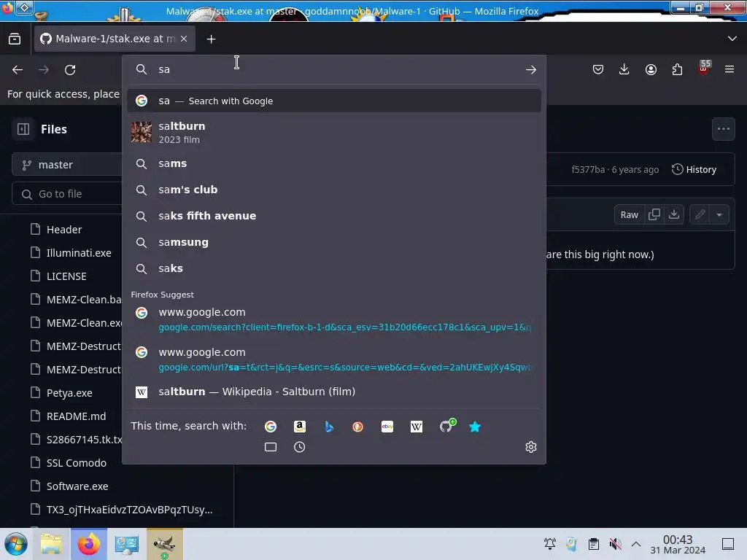Open the google.com/url?sa= history entry
747x560 pixels.
pyautogui.click(x=333, y=359)
